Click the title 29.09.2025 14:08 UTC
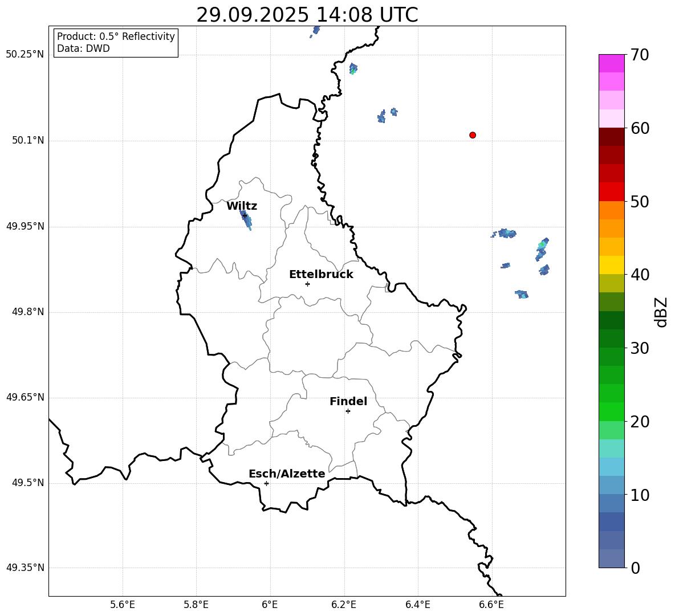 coord(307,15)
